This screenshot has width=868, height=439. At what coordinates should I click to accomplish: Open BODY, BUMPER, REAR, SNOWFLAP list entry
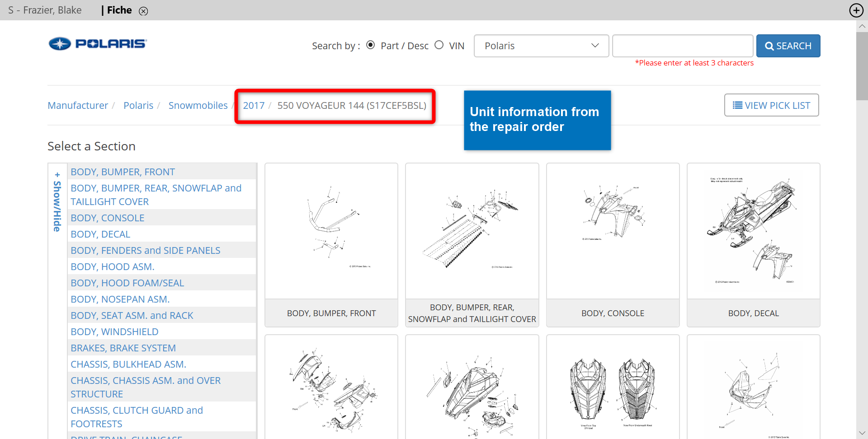tap(156, 195)
